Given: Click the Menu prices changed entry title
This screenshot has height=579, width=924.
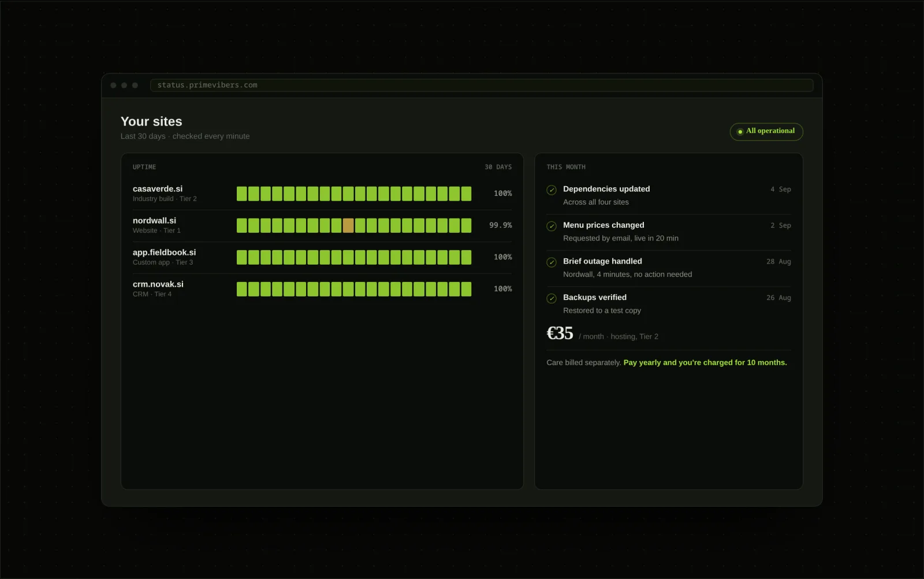Looking at the screenshot, I should tap(603, 225).
